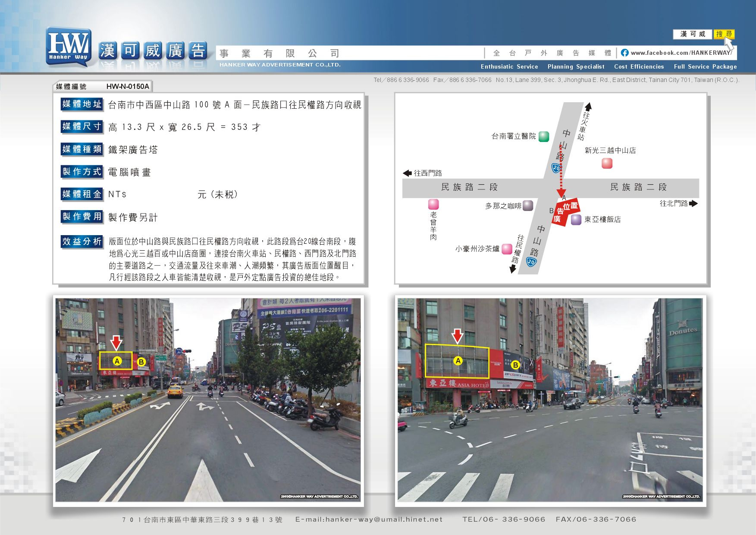This screenshot has width=756, height=535.
Task: Click the HANKER WAY ADVERTISEMENT CO.,LTD. text
Action: coord(280,65)
